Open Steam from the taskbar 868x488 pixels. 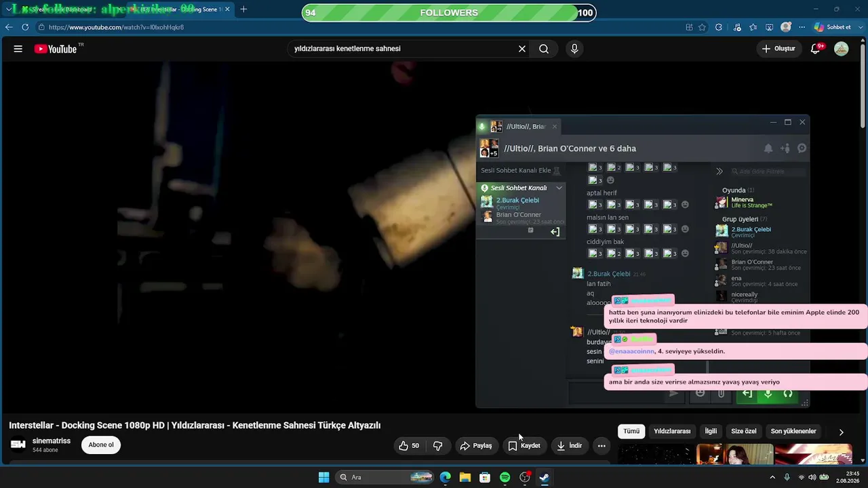[x=545, y=477]
